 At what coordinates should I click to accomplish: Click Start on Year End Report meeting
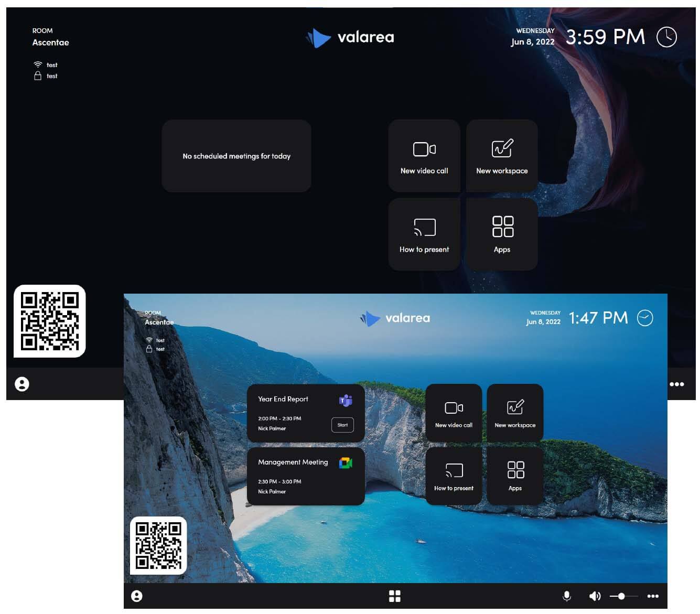[342, 425]
